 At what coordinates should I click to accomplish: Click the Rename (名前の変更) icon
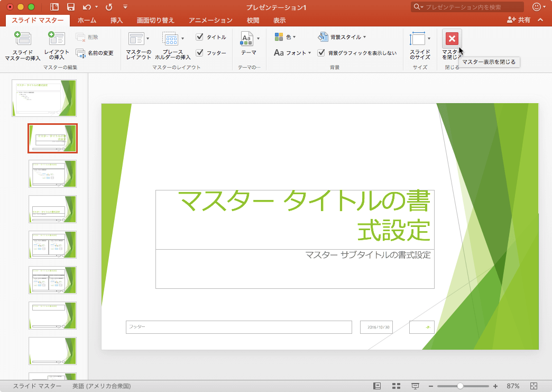[x=80, y=53]
